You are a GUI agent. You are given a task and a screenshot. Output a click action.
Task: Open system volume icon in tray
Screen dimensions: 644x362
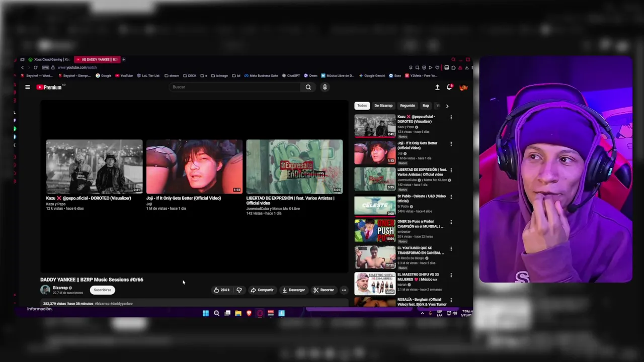point(455,313)
